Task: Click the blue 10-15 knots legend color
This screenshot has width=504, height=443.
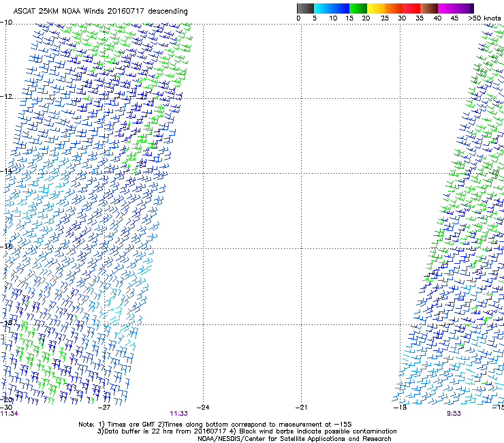Action: pos(341,8)
